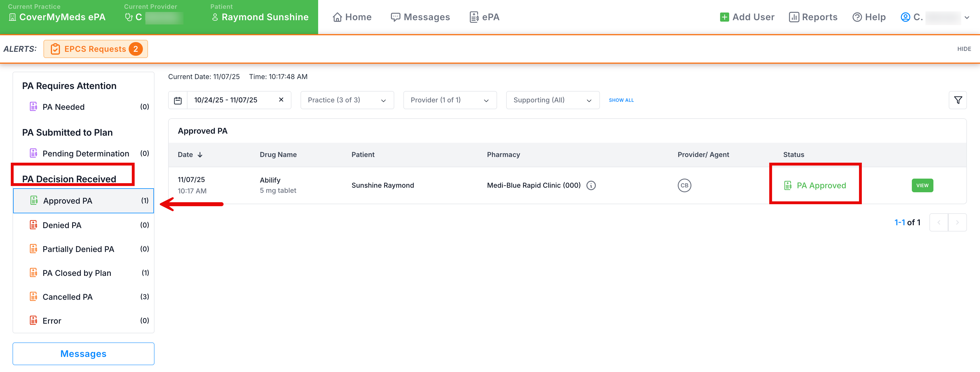Open Help from the top bar
Screen dimensions: 980x372
(x=869, y=17)
